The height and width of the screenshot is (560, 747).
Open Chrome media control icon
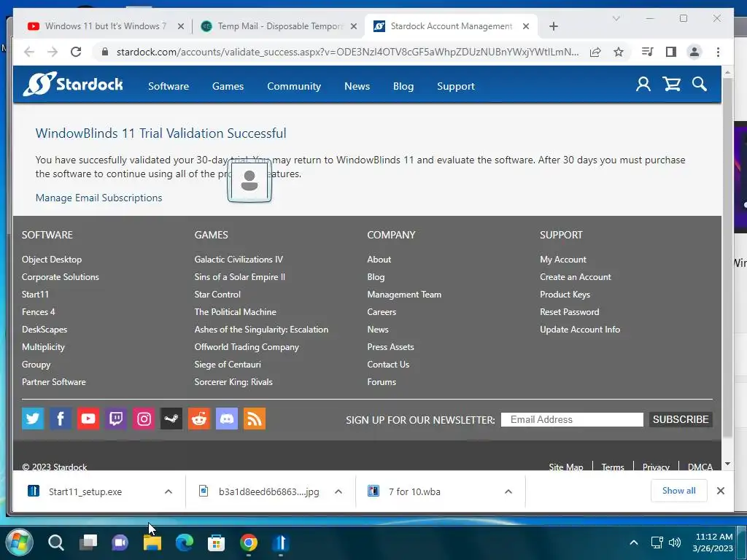tap(647, 52)
